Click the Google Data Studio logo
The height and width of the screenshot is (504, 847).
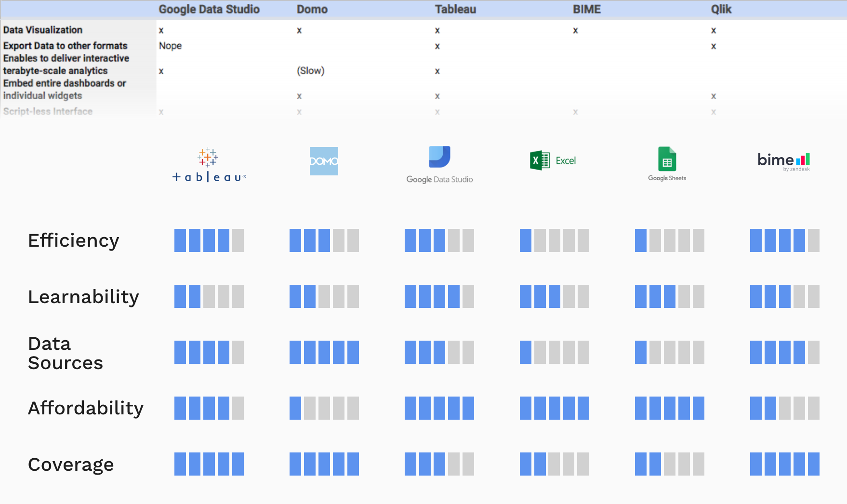point(439,165)
